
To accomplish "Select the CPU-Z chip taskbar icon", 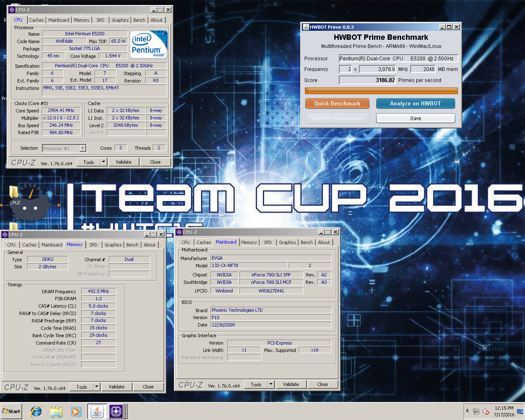I will (x=116, y=411).
